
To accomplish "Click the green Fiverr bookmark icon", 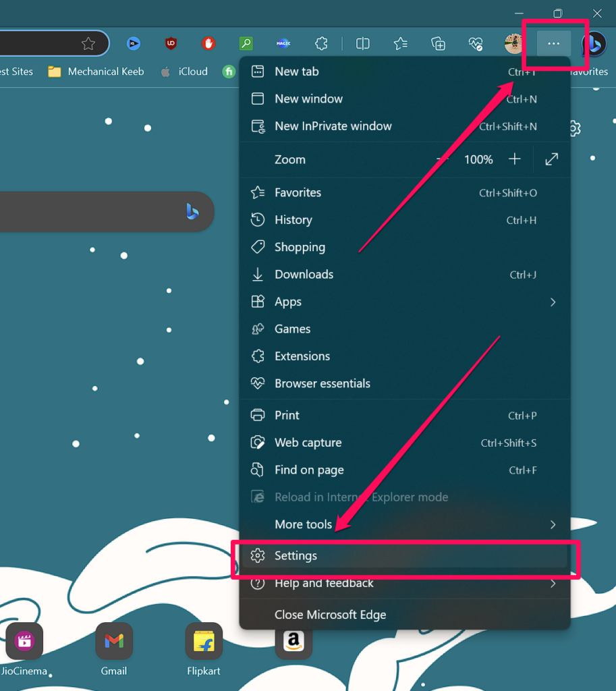I will (229, 72).
